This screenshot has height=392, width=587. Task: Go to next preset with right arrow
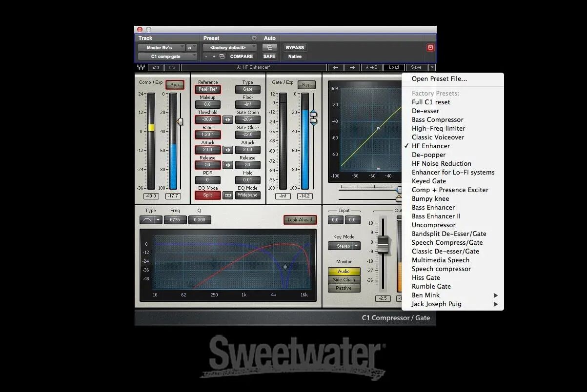[x=352, y=68]
